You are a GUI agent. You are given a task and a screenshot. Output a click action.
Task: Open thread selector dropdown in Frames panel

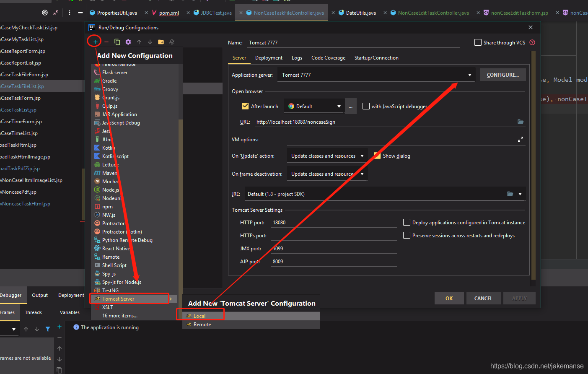coord(14,330)
